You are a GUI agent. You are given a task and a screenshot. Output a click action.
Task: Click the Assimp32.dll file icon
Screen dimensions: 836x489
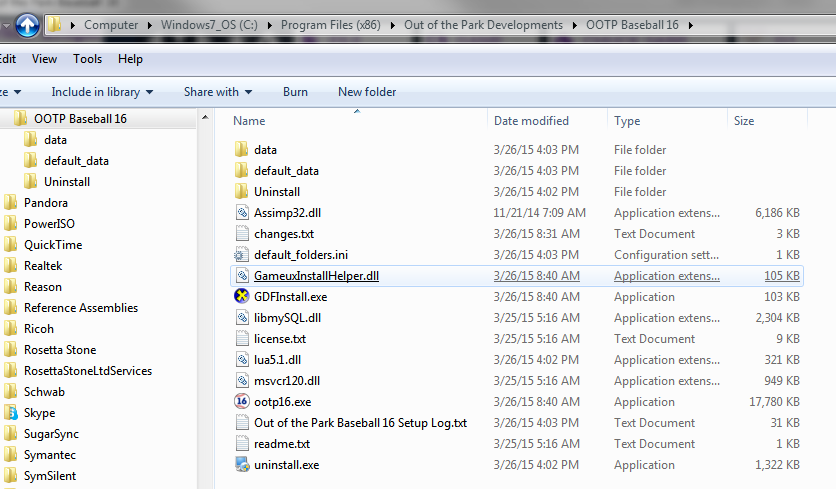click(x=241, y=213)
